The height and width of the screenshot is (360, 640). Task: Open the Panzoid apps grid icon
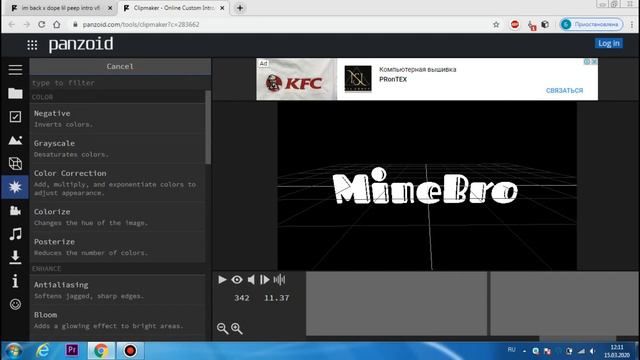(x=32, y=45)
